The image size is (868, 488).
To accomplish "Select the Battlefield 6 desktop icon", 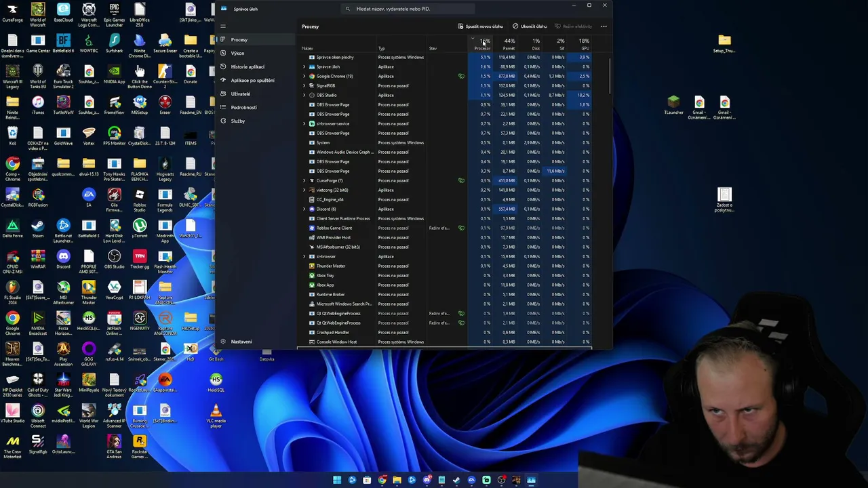I will coord(63,43).
